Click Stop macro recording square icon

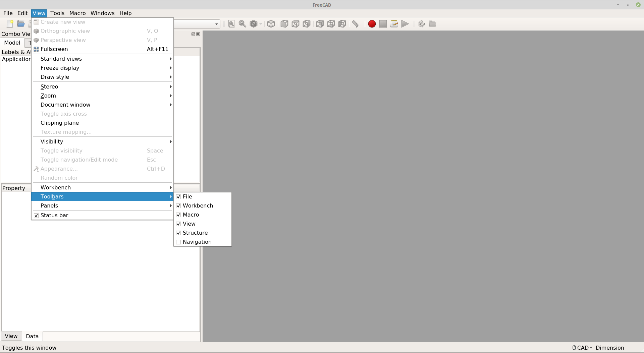(x=383, y=24)
